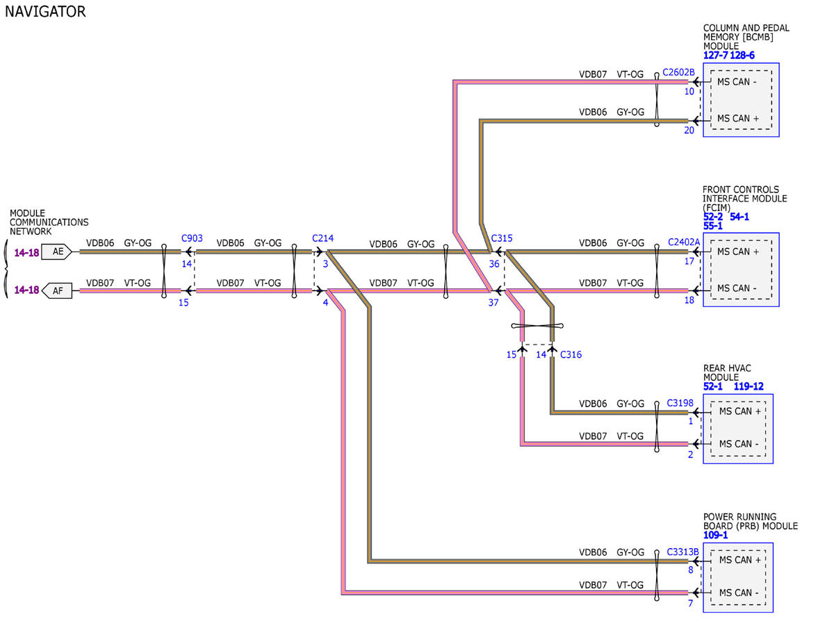Click twisted pair symbol left of C903
Screen dimensions: 834x644
pyautogui.click(x=164, y=271)
